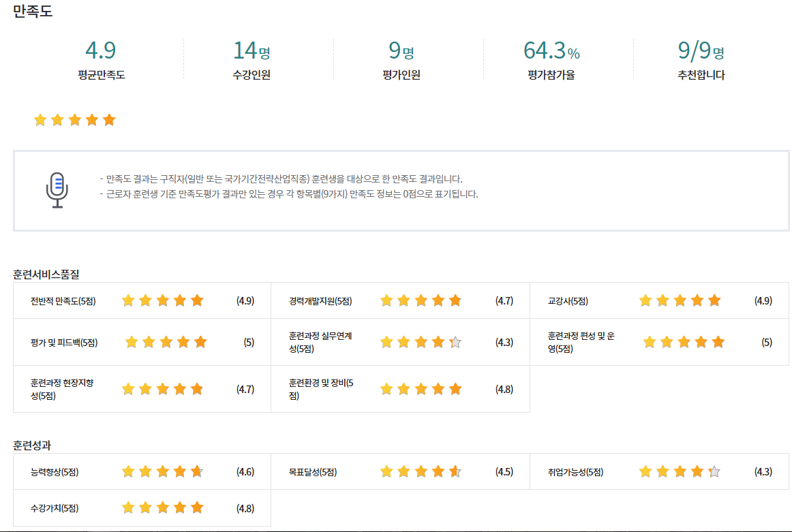The height and width of the screenshot is (532, 792).
Task: Click the star rating for 전반적 만족도
Action: click(163, 301)
